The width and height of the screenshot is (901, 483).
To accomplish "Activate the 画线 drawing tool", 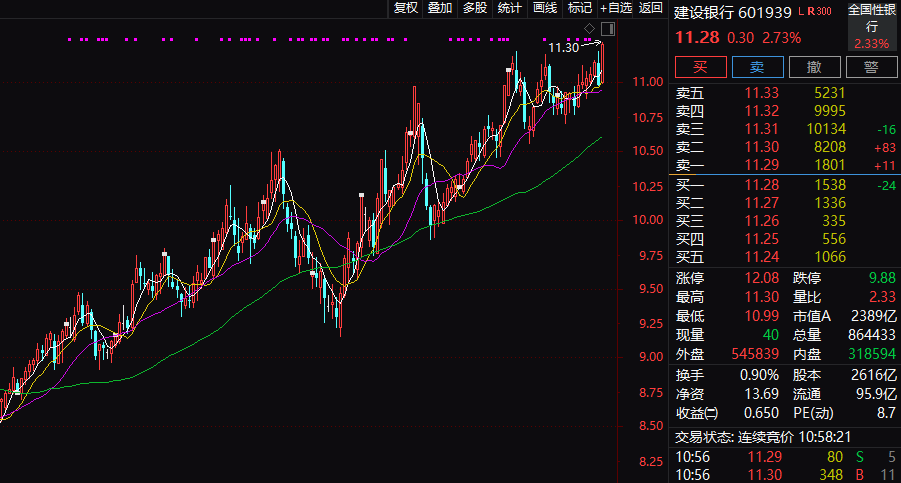I will point(545,8).
